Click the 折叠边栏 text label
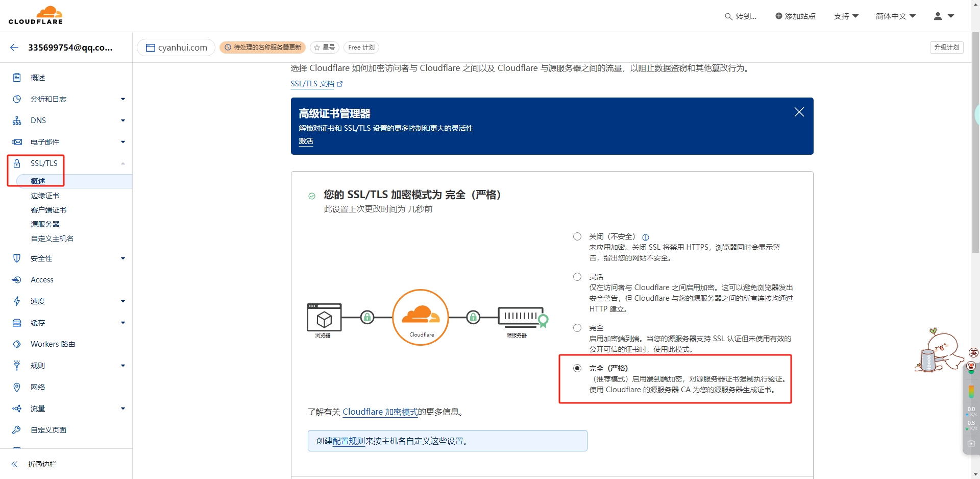980x479 pixels. [x=42, y=464]
